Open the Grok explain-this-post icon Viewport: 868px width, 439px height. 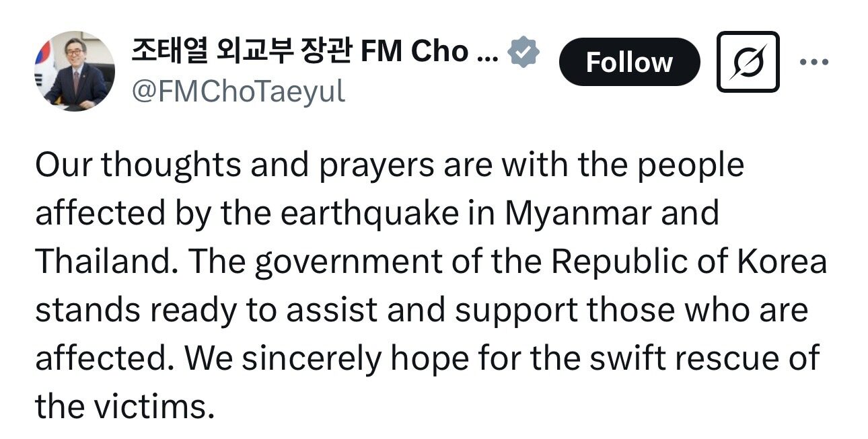coord(748,62)
